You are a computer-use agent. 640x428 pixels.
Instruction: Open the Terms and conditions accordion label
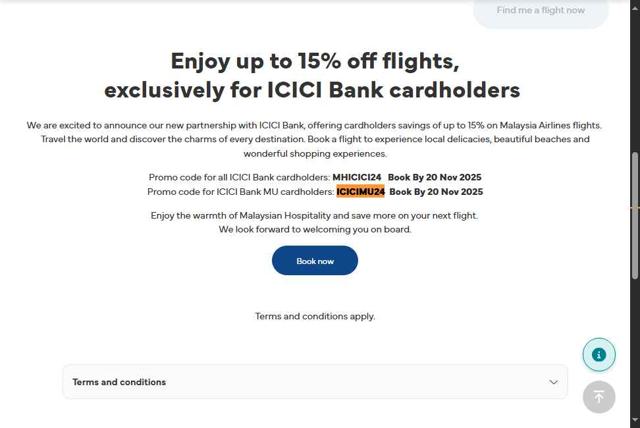pos(119,382)
